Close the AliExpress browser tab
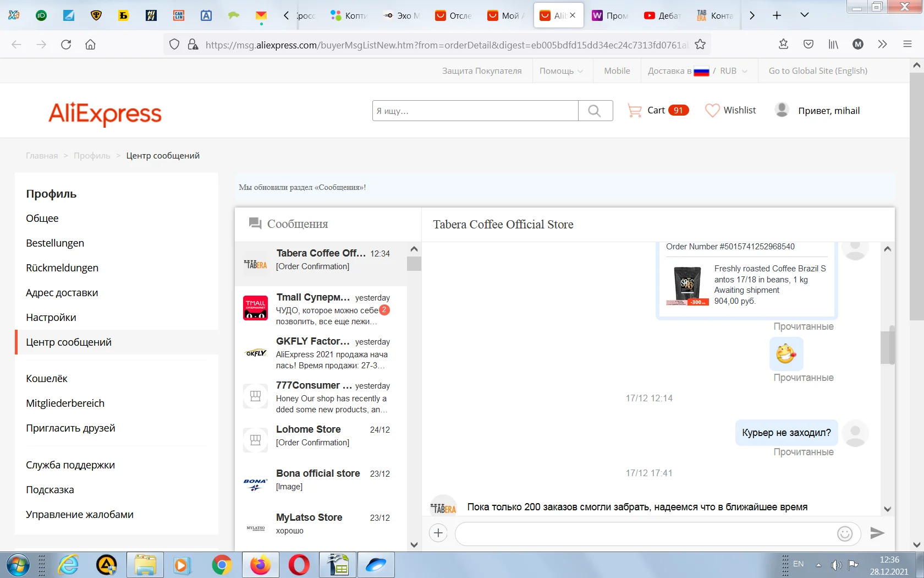Viewport: 924px width, 578px height. coord(573,15)
